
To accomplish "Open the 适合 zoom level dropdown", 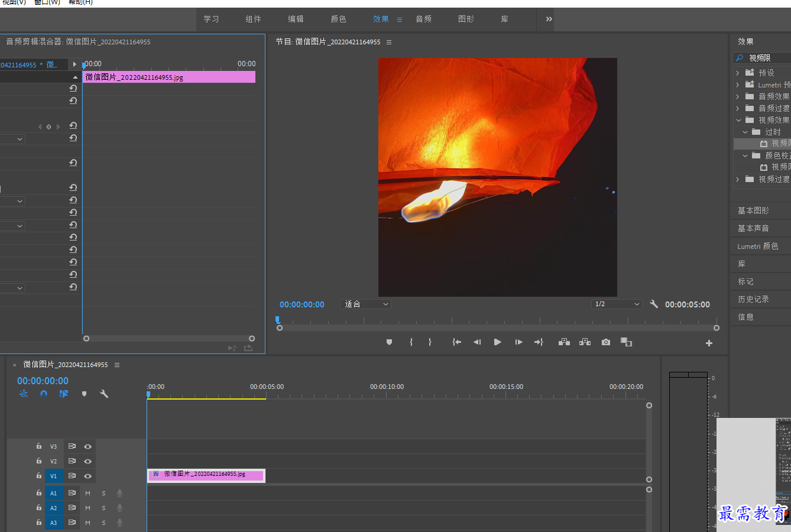I will click(366, 304).
